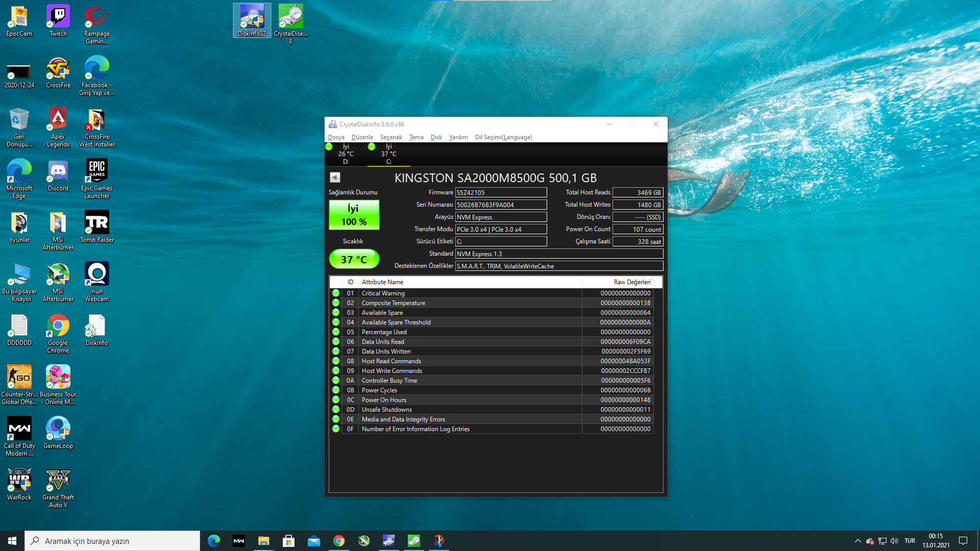Select the Composite Temperature attribute row

tap(492, 303)
